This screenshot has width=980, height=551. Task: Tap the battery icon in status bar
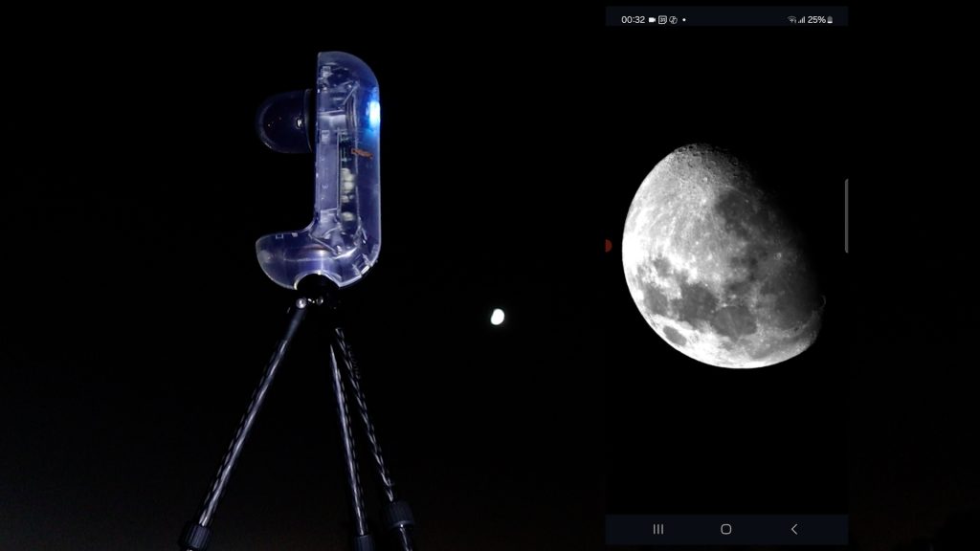(830, 19)
